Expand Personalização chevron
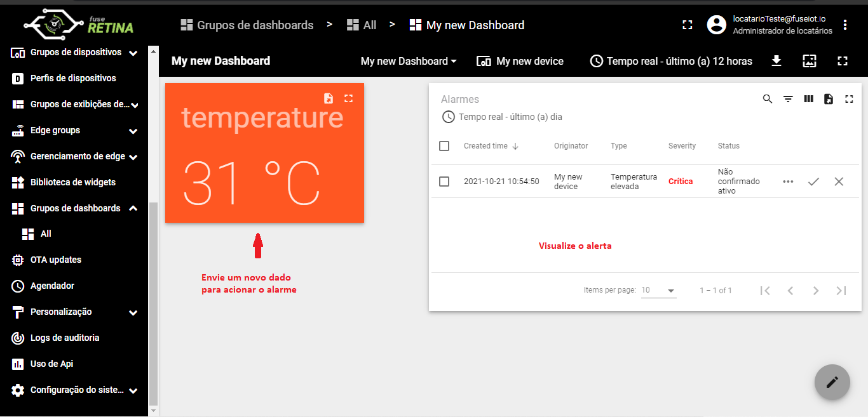The width and height of the screenshot is (868, 417). (x=133, y=312)
